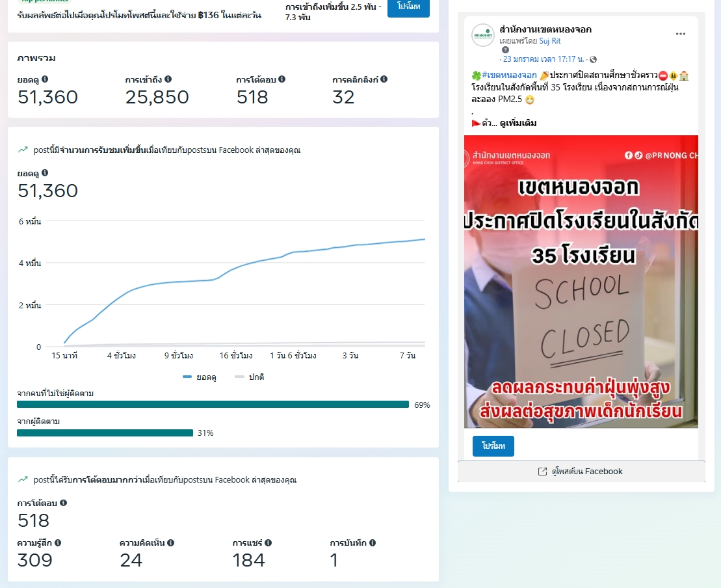Click page name สำนักงานเขตหนองจอก

(x=545, y=29)
